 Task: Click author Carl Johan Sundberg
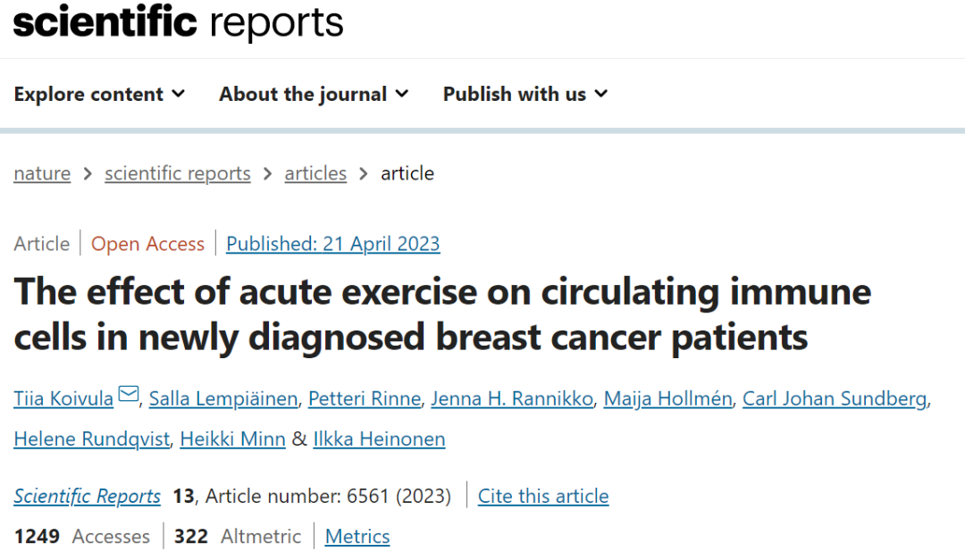(x=834, y=398)
